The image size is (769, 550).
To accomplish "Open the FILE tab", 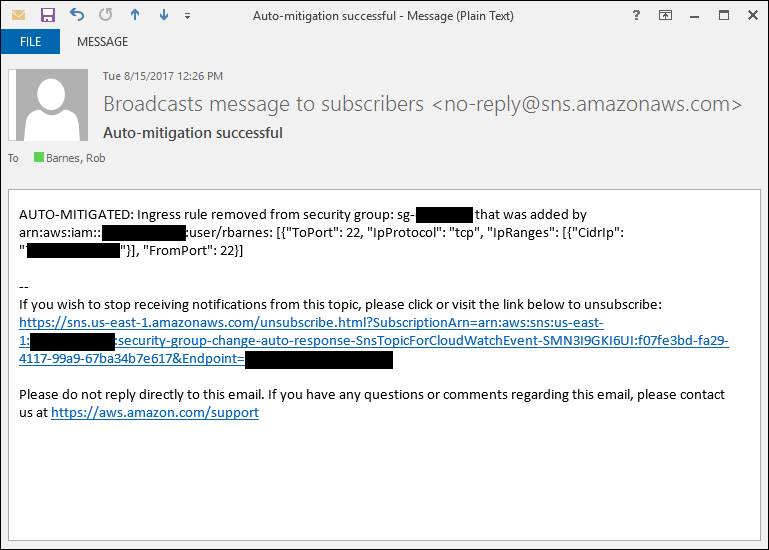I will pyautogui.click(x=30, y=42).
